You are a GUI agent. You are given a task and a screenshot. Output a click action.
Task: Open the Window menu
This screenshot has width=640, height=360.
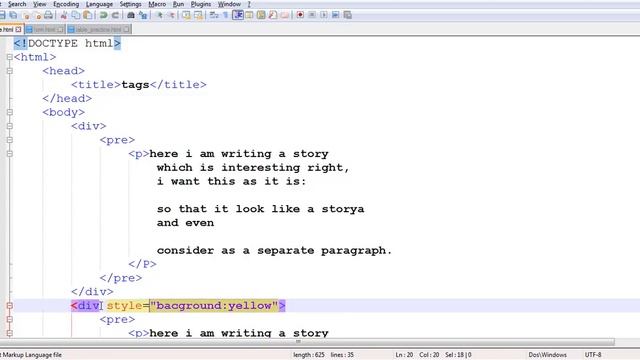point(229,4)
